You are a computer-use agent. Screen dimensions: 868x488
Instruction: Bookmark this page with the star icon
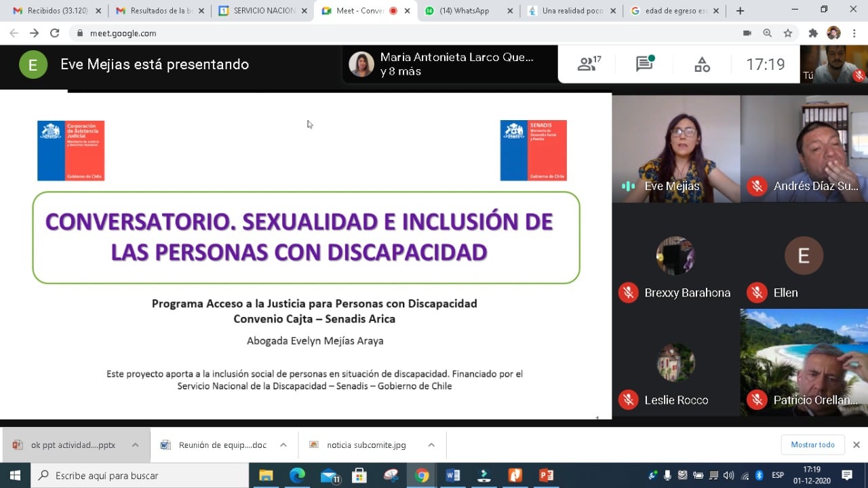tap(788, 33)
